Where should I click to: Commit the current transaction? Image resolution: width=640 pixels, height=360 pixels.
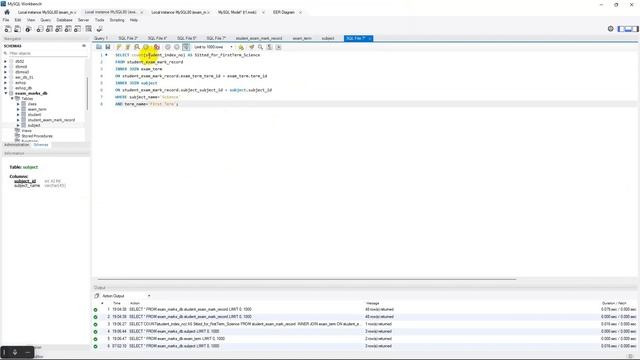coord(168,47)
